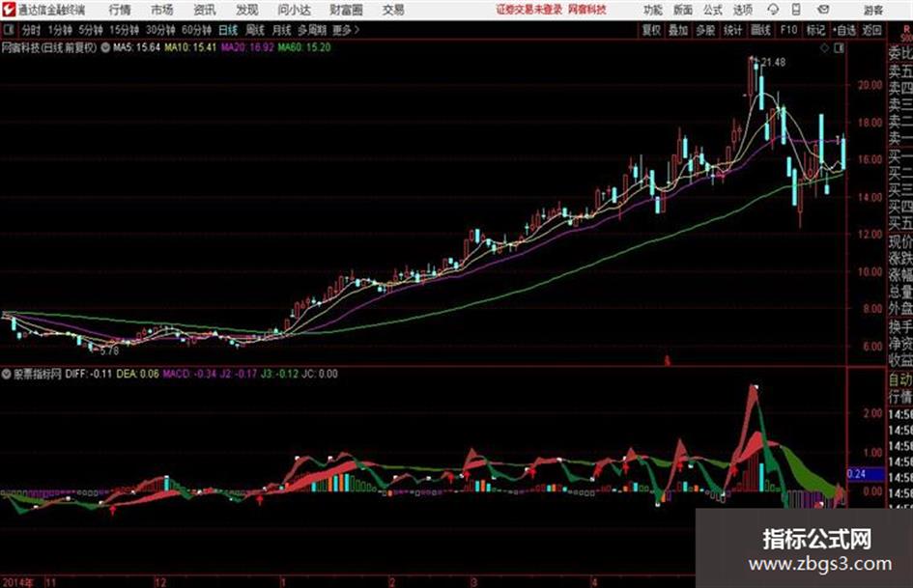Add stock via the 自选 button

coord(844,30)
